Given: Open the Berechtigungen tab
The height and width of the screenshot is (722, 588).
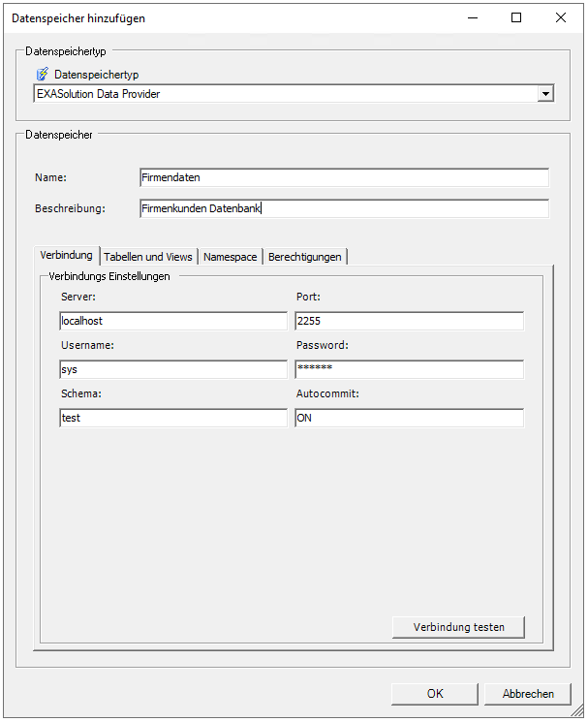Looking at the screenshot, I should click(x=304, y=257).
